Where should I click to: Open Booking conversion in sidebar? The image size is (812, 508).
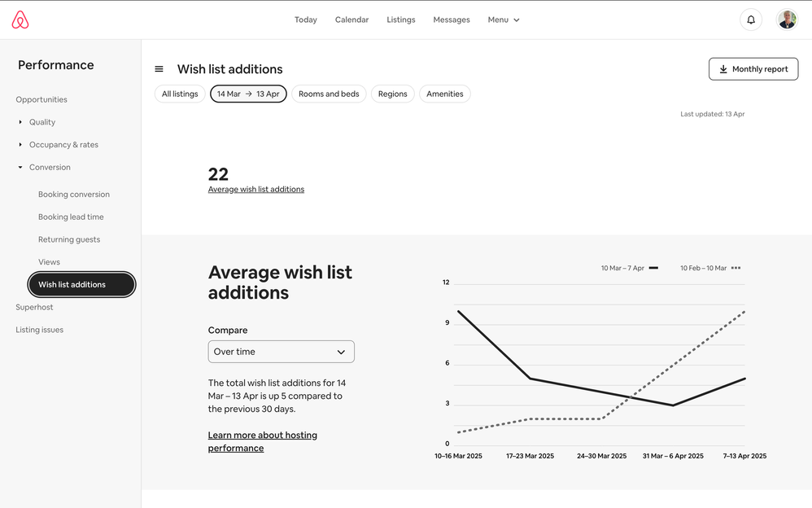[74, 195]
